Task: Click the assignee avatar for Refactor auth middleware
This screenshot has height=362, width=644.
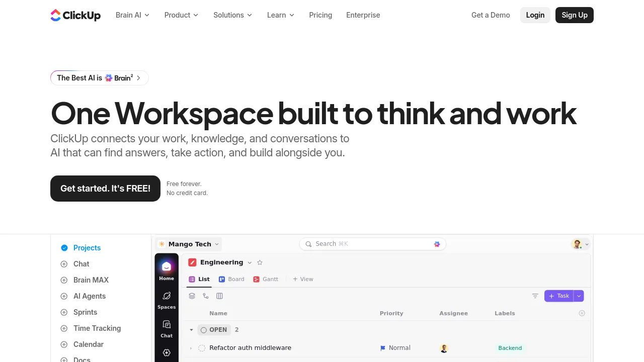Action: [x=444, y=348]
